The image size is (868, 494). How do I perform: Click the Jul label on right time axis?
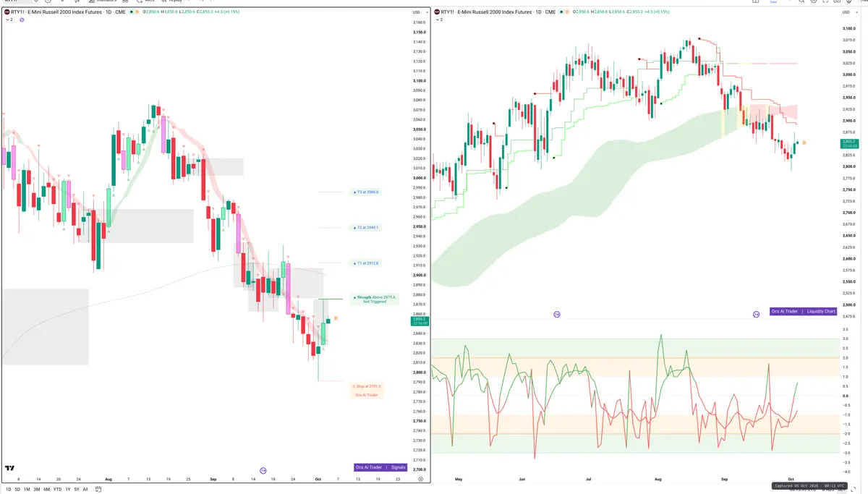[588, 479]
